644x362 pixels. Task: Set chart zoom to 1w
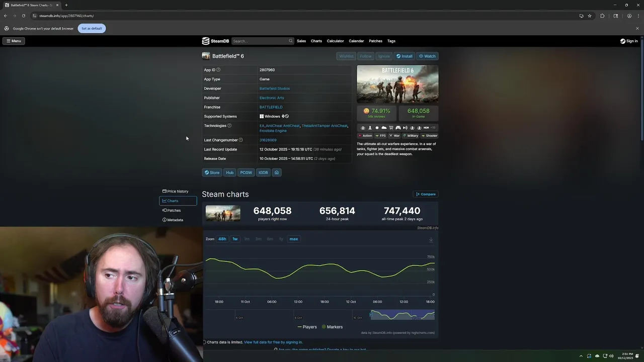point(235,239)
